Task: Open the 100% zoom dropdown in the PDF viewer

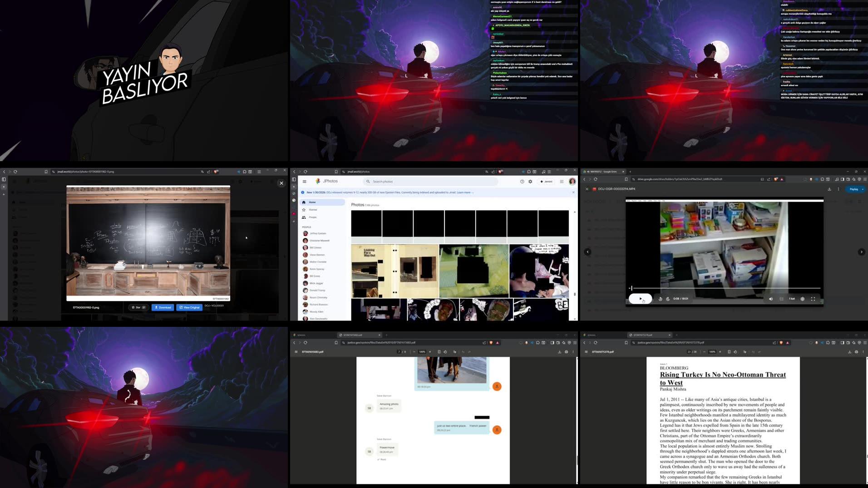Action: pos(422,352)
